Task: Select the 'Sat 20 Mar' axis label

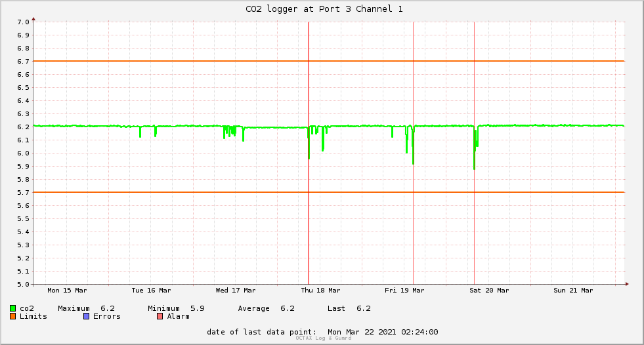Action: (489, 291)
